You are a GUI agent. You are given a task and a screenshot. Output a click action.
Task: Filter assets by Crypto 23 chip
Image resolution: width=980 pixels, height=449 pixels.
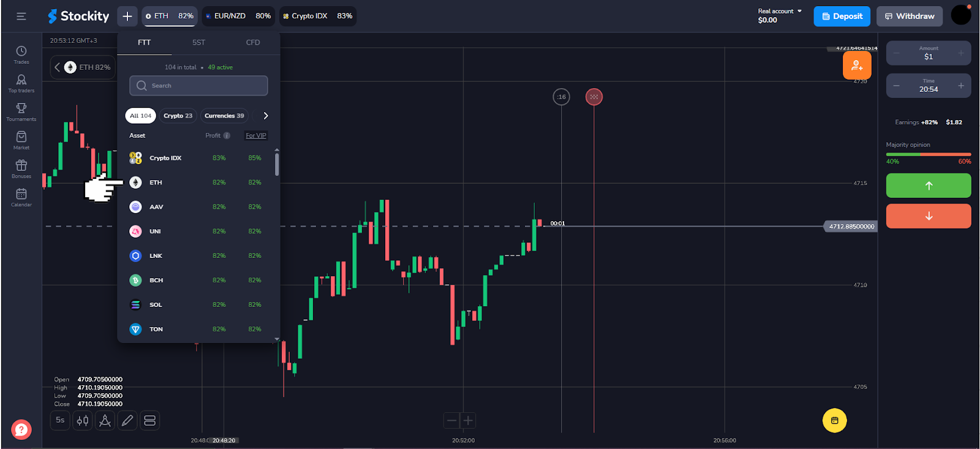point(178,116)
